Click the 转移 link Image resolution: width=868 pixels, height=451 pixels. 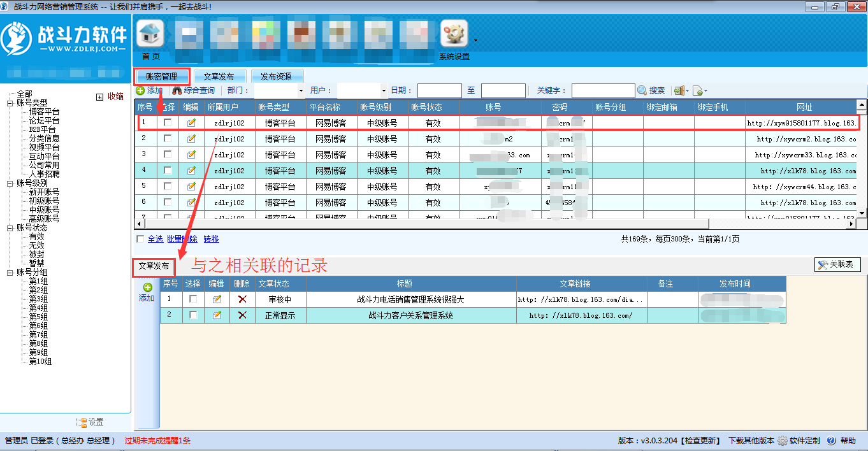212,239
